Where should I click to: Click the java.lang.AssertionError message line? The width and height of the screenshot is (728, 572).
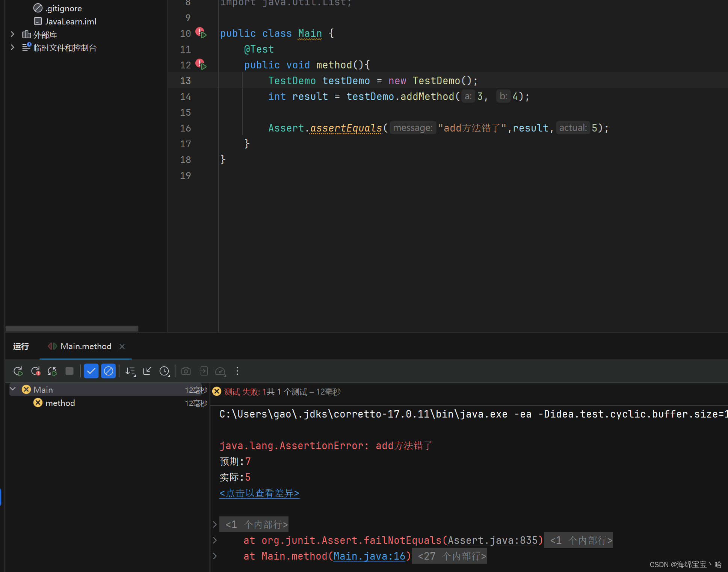point(326,446)
